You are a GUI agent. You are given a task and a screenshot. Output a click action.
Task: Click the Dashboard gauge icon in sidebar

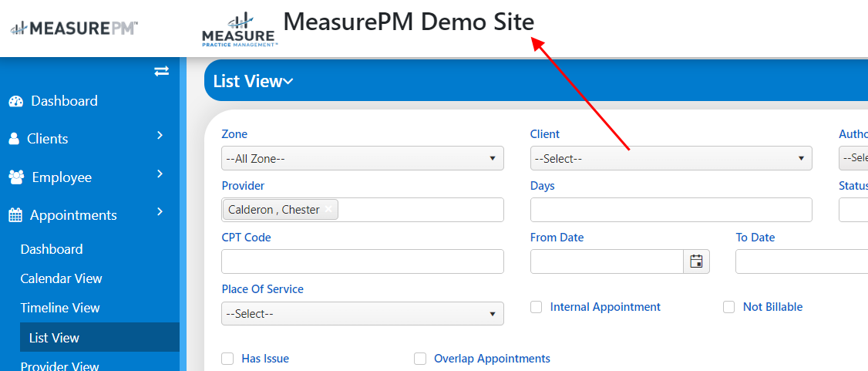[16, 101]
